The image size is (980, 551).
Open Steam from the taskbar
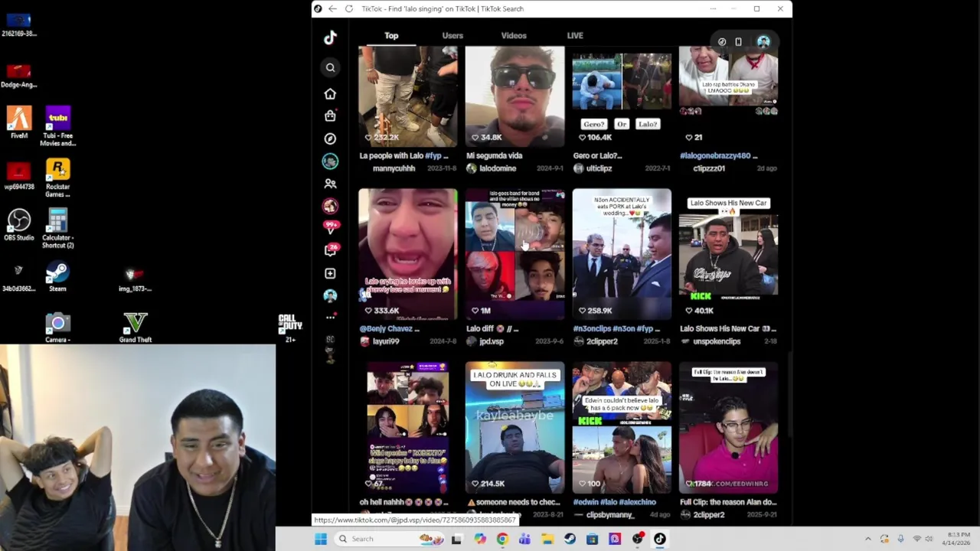tap(570, 539)
